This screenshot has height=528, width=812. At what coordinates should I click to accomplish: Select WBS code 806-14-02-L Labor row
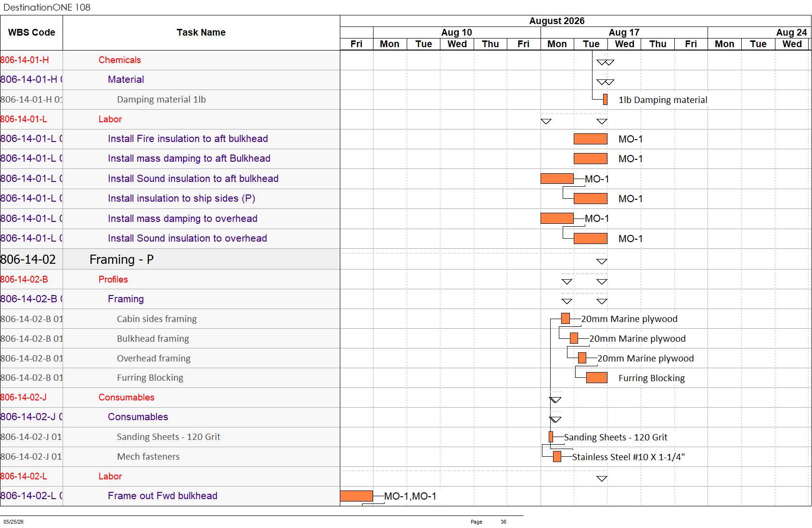tap(170, 476)
